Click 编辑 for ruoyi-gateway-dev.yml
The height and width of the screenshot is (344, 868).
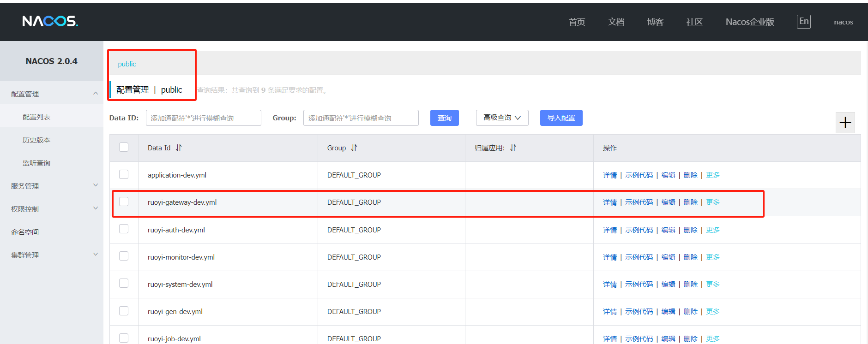tap(669, 202)
